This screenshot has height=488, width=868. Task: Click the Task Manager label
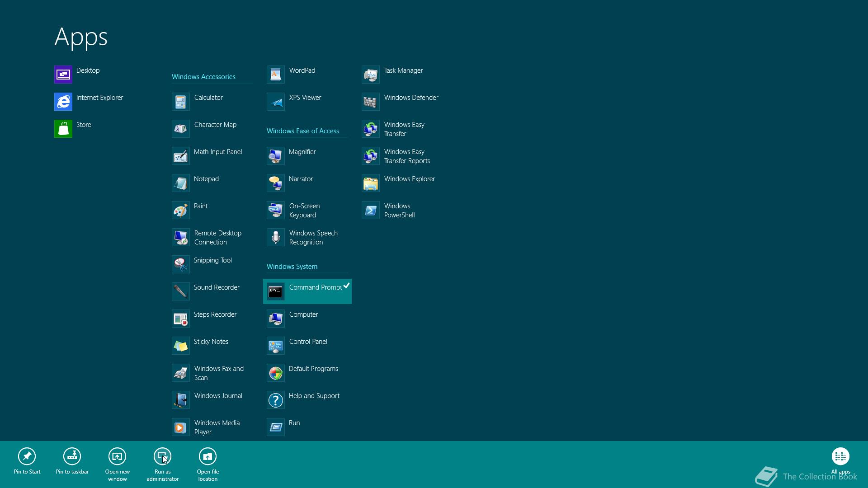pyautogui.click(x=404, y=70)
